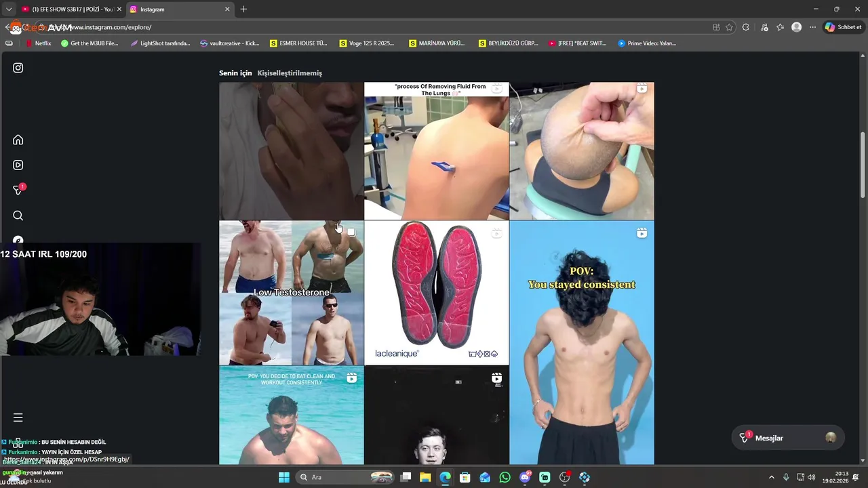Open the green Kick app on the taskbar
Image resolution: width=868 pixels, height=488 pixels.
pos(545,477)
